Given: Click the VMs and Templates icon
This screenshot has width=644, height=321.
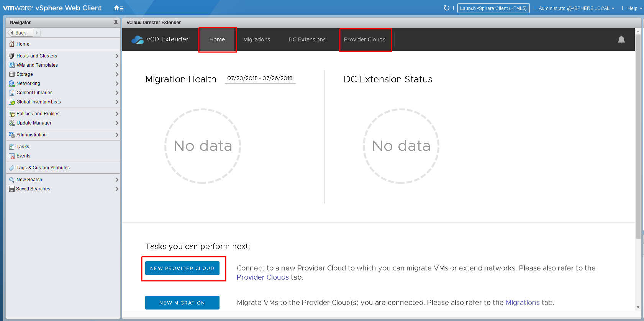Looking at the screenshot, I should pyautogui.click(x=11, y=65).
